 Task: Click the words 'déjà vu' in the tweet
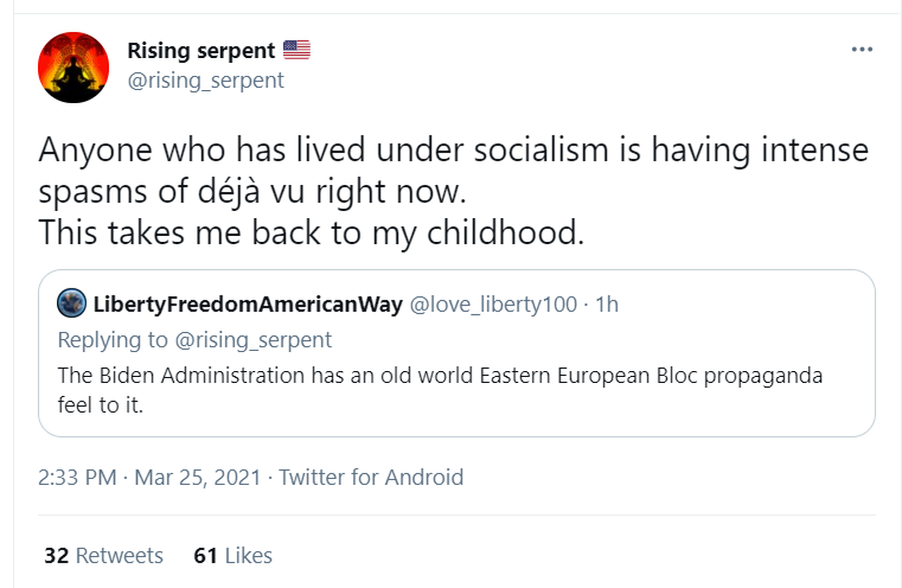pyautogui.click(x=250, y=192)
